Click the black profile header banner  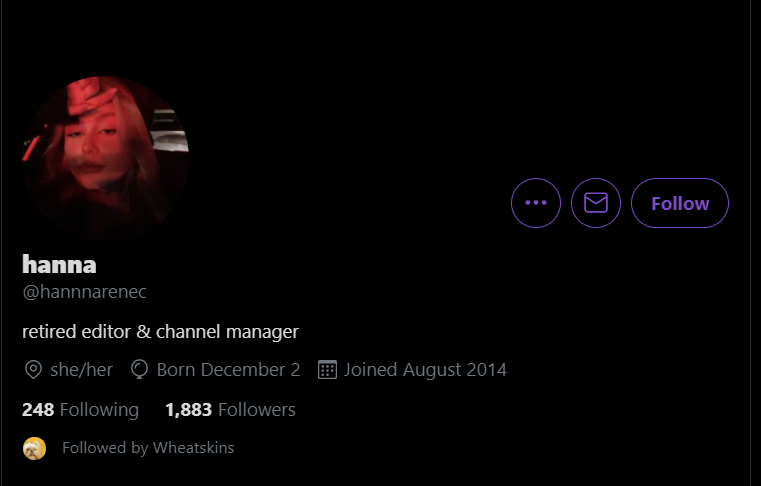(x=379, y=73)
